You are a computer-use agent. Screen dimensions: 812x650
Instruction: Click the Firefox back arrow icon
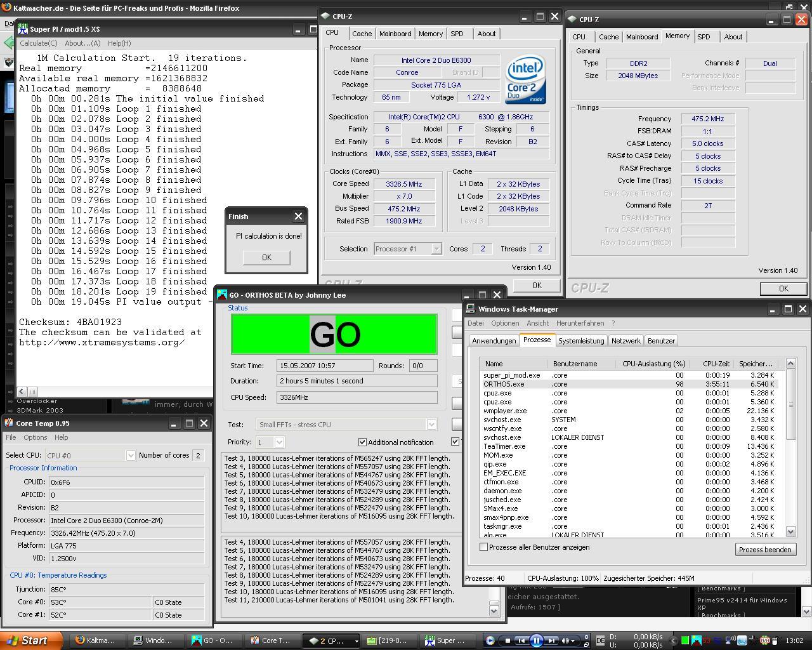tap(8, 43)
